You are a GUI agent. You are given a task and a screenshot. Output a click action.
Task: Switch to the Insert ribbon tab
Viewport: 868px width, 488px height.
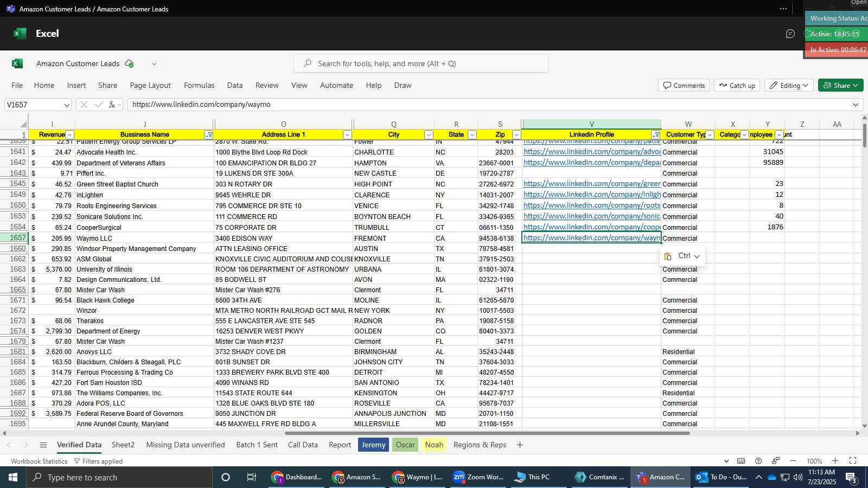76,85
